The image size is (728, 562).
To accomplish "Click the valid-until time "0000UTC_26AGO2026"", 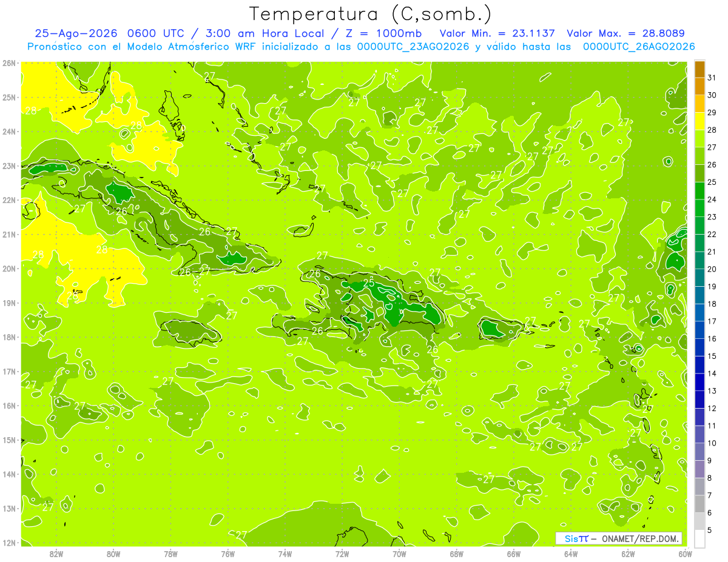I will (639, 47).
